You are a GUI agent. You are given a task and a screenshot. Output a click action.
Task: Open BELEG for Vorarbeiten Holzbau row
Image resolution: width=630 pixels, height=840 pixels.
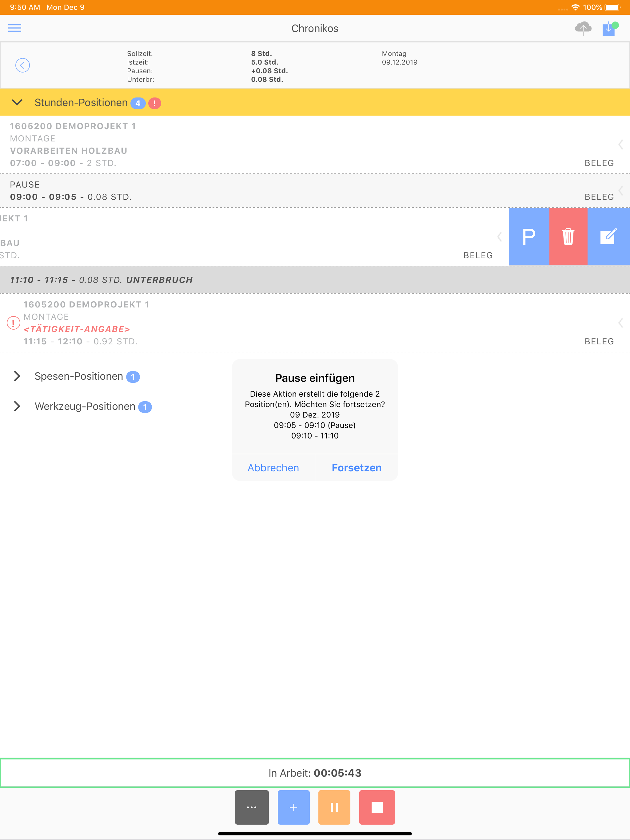point(599,163)
